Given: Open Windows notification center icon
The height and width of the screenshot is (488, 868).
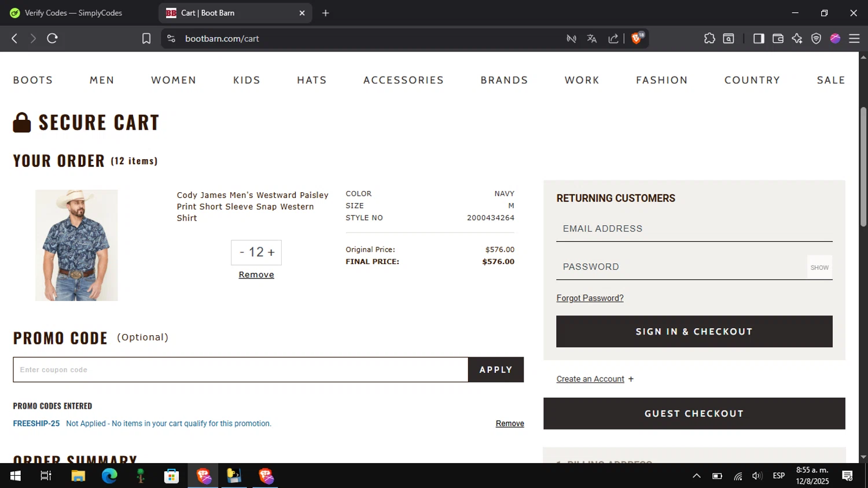Looking at the screenshot, I should 848,476.
